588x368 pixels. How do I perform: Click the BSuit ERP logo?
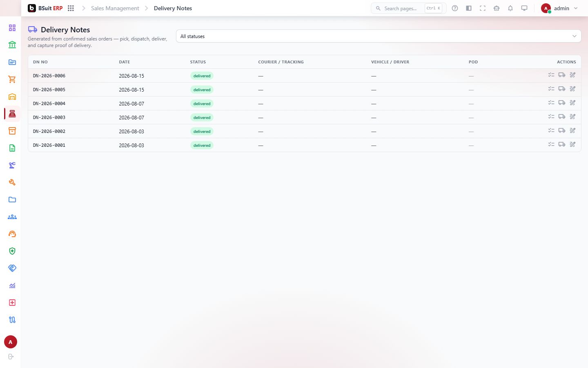click(x=45, y=8)
